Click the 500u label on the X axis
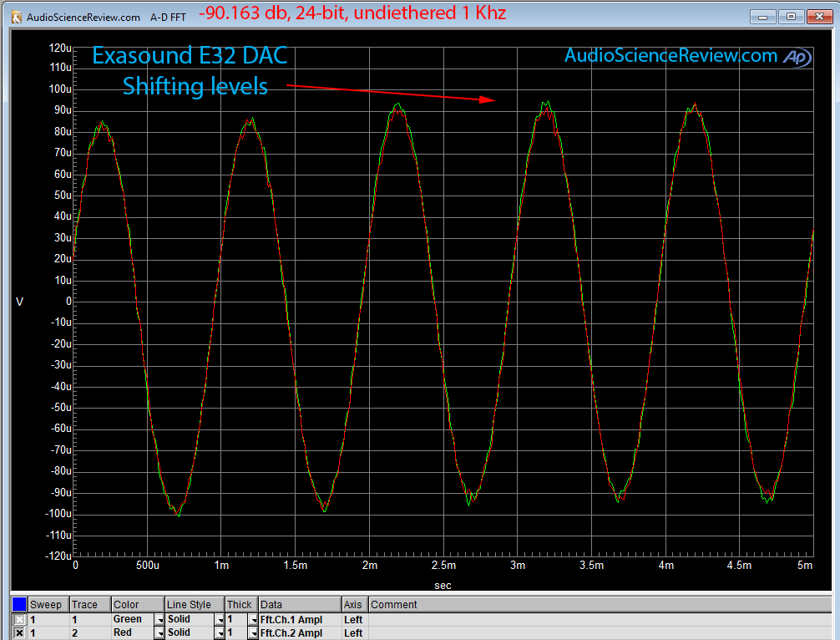 (x=147, y=565)
